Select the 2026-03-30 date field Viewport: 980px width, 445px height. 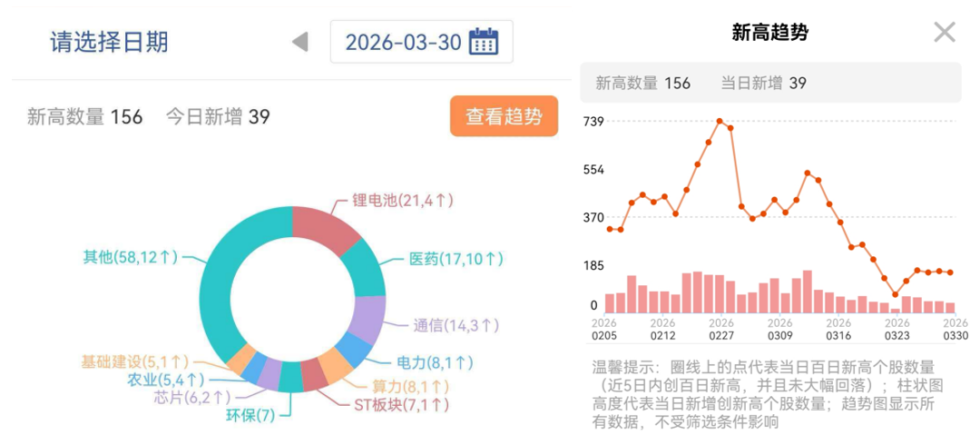[421, 42]
